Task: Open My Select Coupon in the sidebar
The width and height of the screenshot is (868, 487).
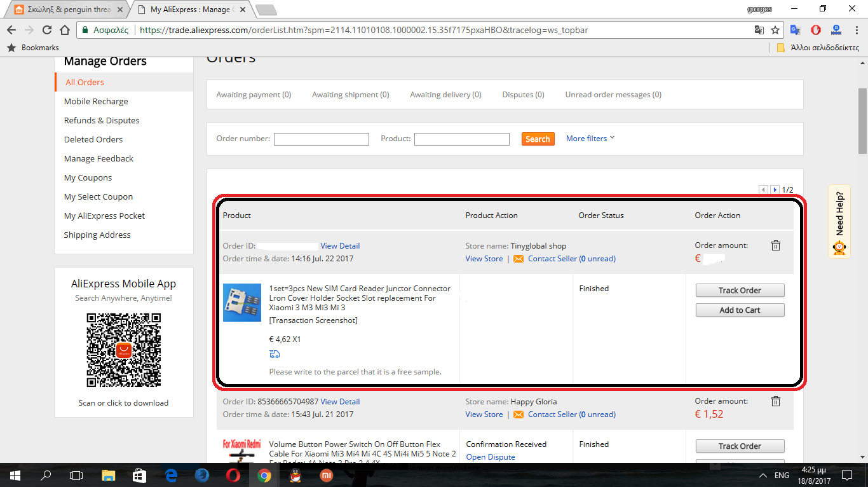Action: coord(98,196)
